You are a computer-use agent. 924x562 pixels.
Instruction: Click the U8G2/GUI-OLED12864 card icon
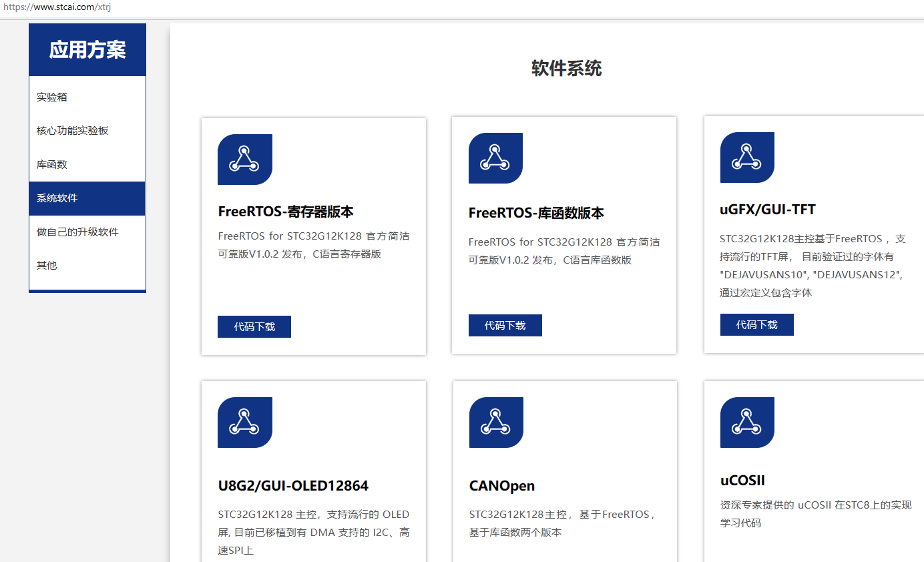(x=245, y=423)
